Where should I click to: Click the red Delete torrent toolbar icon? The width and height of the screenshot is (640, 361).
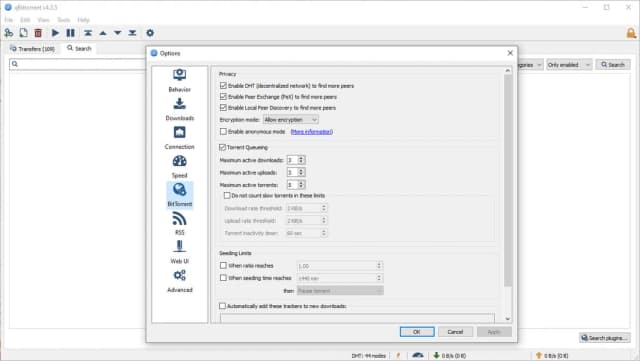click(38, 33)
